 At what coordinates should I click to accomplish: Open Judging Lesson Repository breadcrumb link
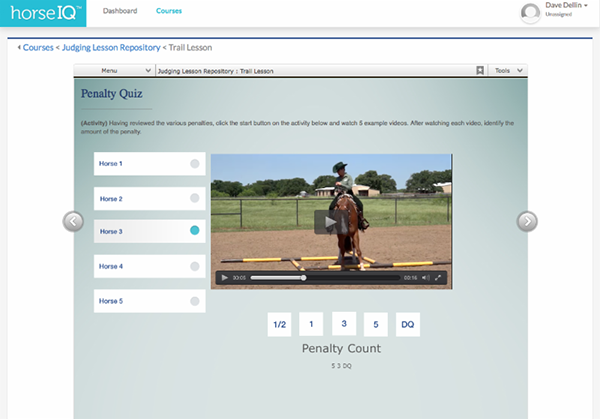[x=111, y=47]
